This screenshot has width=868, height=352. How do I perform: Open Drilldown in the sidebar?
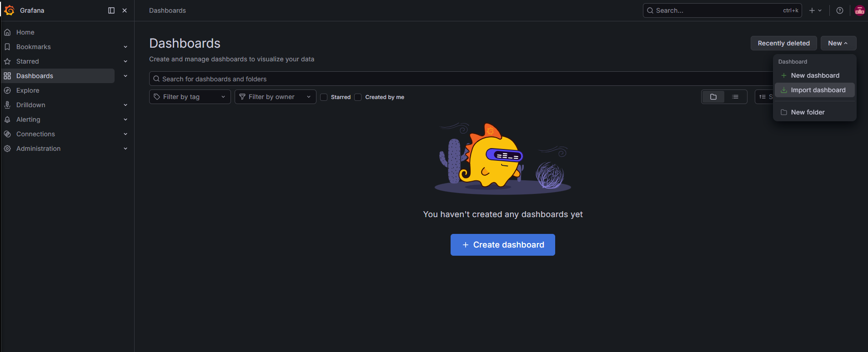[31, 105]
